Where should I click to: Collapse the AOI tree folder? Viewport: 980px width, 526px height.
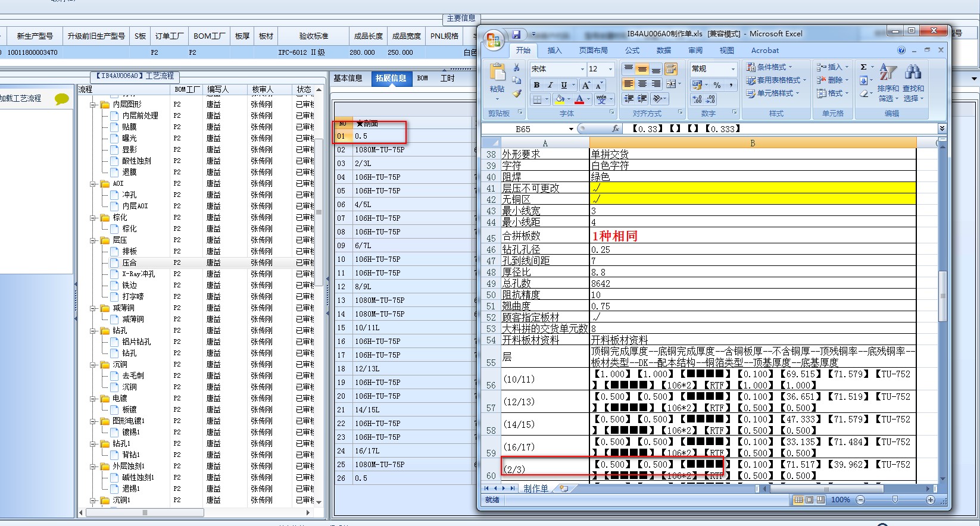[x=93, y=184]
